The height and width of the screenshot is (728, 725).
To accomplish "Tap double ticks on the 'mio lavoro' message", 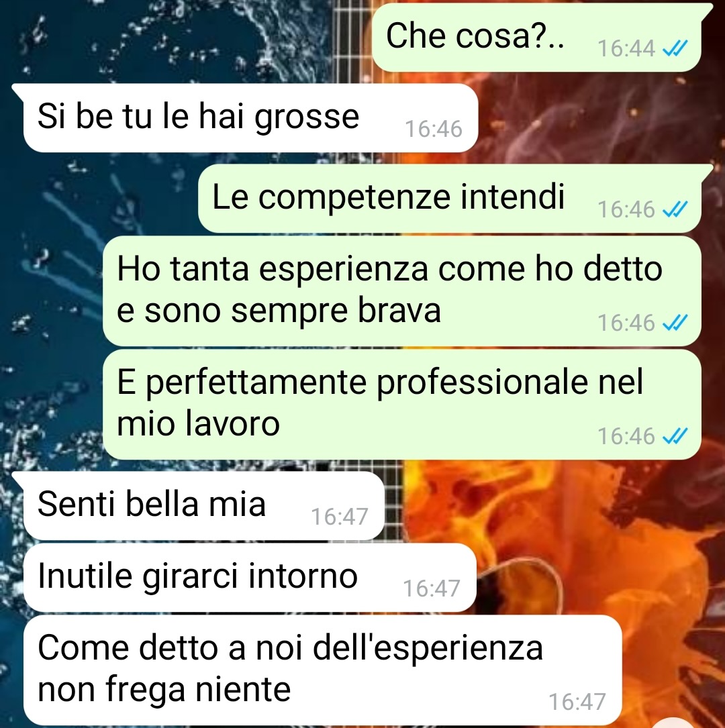I will click(x=675, y=436).
